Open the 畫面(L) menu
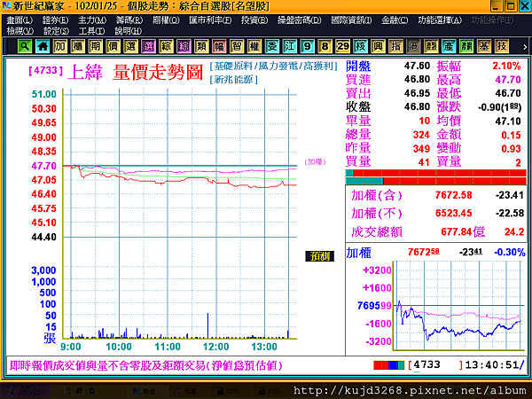Screen dimensions: 532x399 click(20, 20)
